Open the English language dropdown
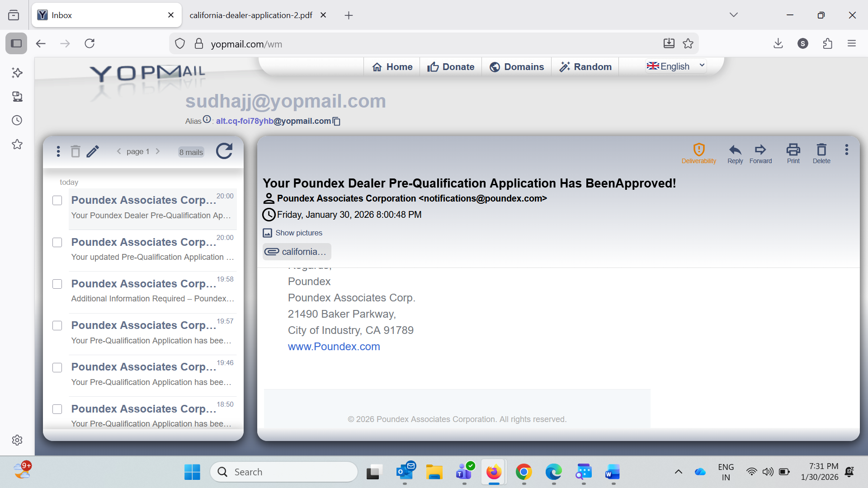 tap(675, 66)
